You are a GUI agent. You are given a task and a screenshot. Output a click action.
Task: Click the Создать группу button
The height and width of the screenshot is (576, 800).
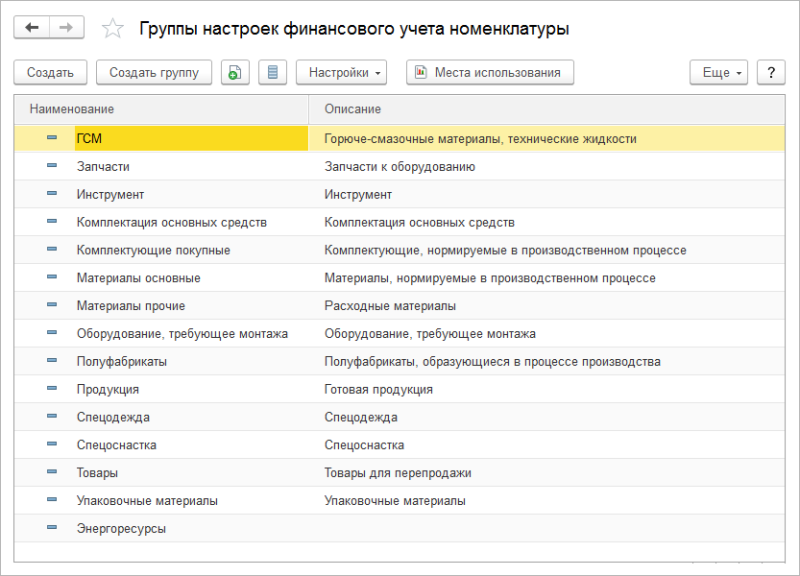pos(154,72)
